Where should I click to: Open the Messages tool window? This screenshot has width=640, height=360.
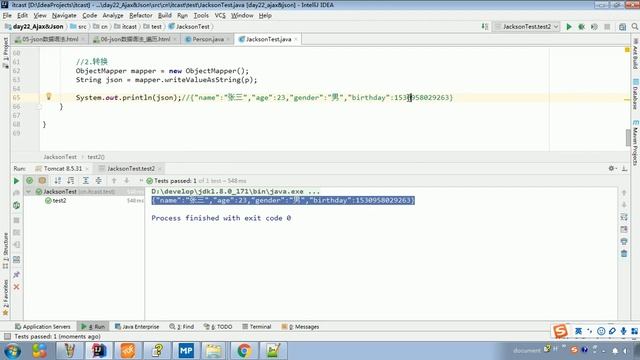pos(300,327)
